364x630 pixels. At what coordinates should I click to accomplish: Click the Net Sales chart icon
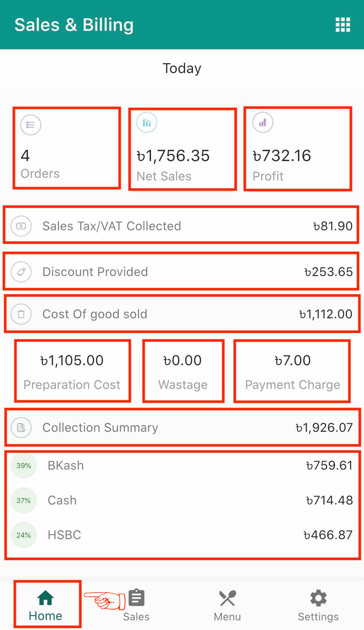(147, 122)
